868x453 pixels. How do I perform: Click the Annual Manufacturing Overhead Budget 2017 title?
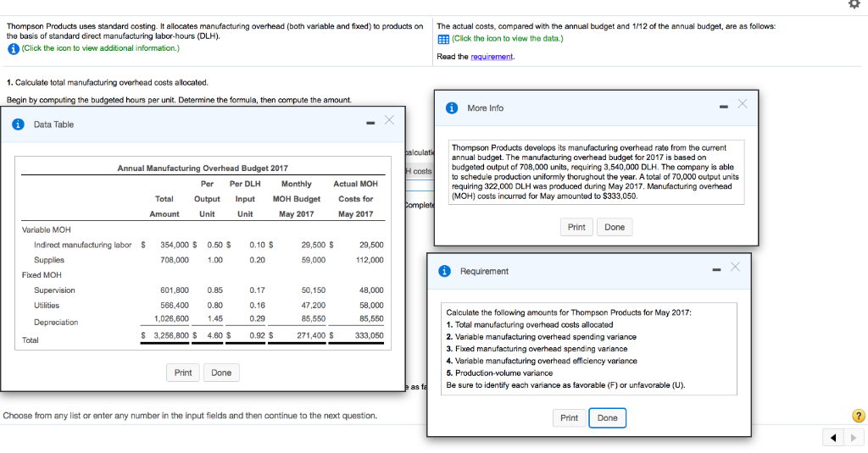pos(203,168)
